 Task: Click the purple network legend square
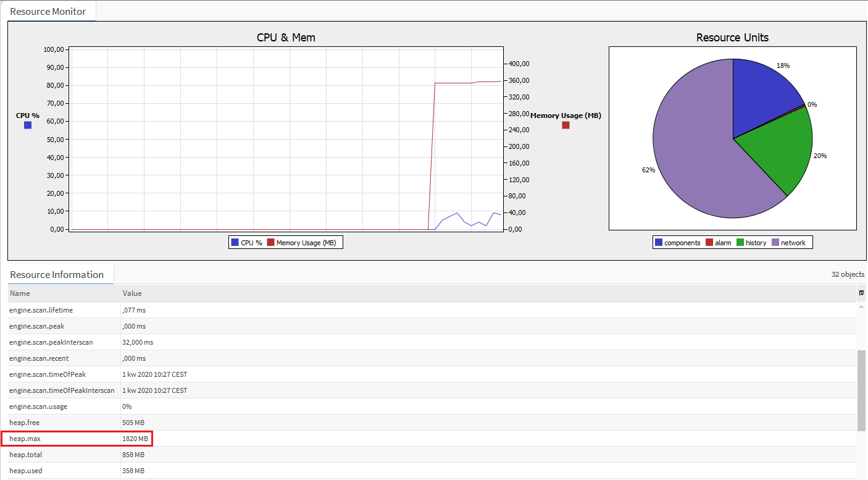(775, 243)
